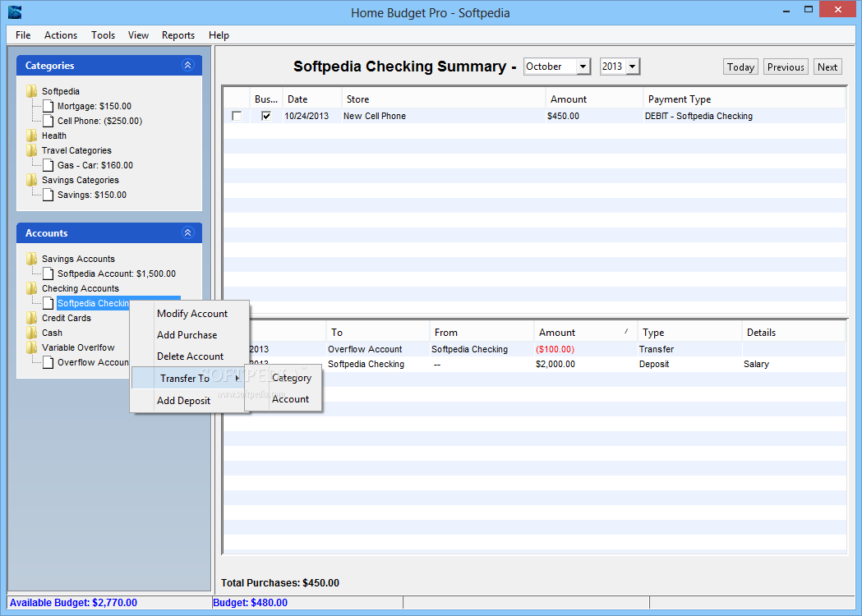This screenshot has width=862, height=616.
Task: Sort purchases by Payment Type column header
Action: pyautogui.click(x=744, y=99)
